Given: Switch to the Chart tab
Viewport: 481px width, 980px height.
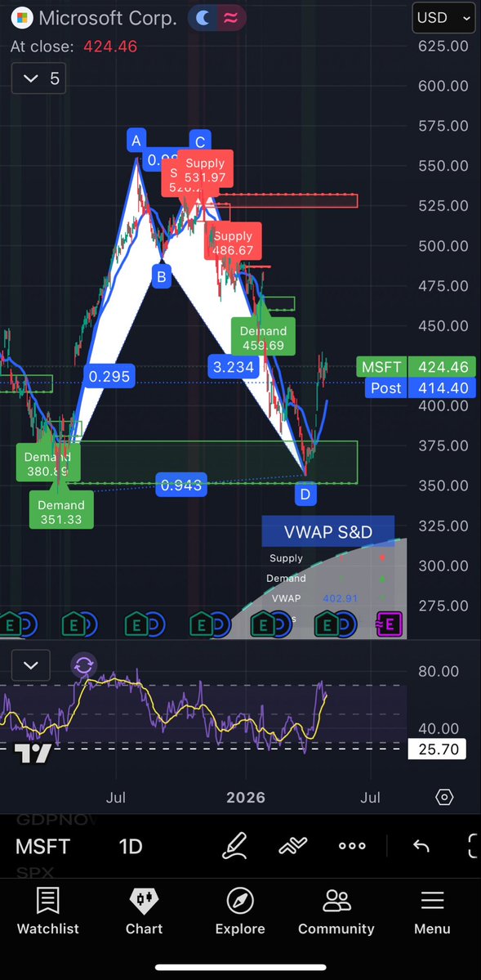Looking at the screenshot, I should (145, 911).
